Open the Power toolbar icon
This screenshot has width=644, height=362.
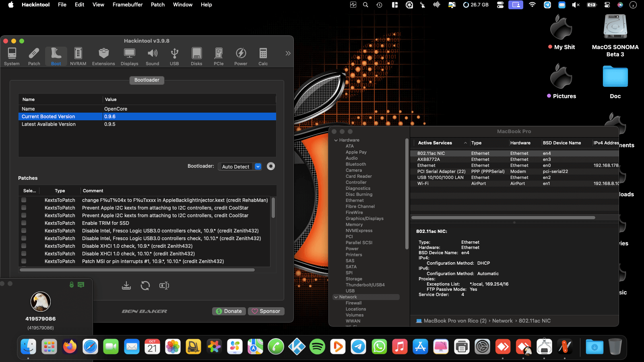tap(241, 56)
